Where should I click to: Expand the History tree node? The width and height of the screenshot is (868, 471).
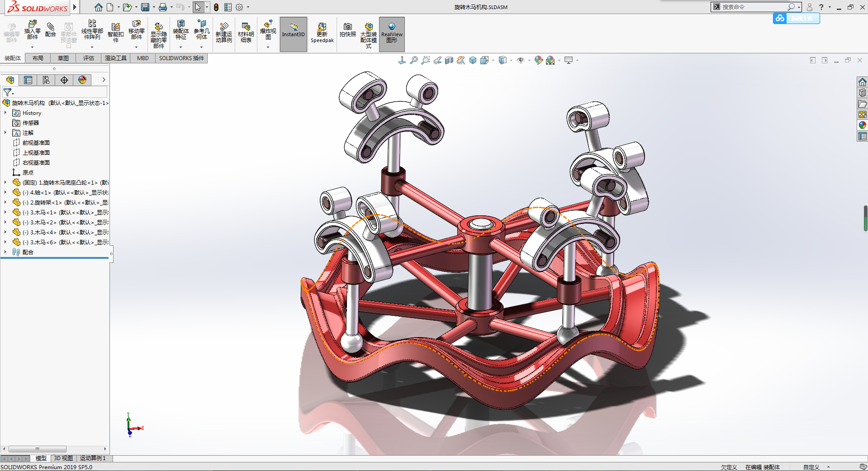tap(5, 113)
